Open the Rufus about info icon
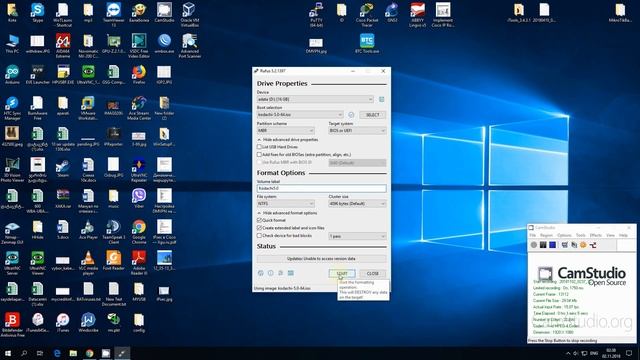This screenshot has height=360, width=640. (x=271, y=273)
